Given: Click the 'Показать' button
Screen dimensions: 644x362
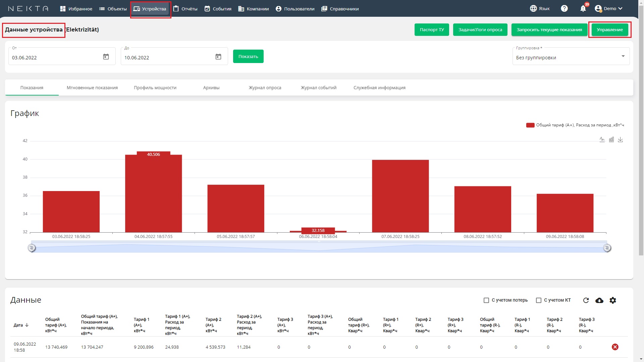Looking at the screenshot, I should (248, 56).
